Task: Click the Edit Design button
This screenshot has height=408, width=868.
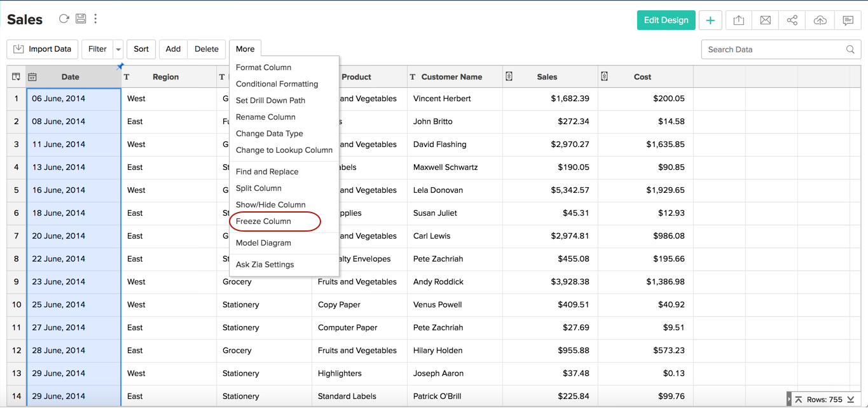Action: (666, 20)
